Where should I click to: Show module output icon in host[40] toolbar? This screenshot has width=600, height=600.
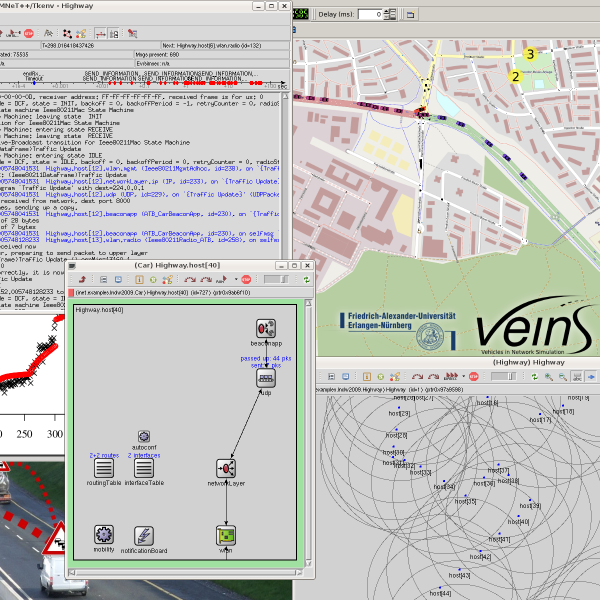(118, 279)
